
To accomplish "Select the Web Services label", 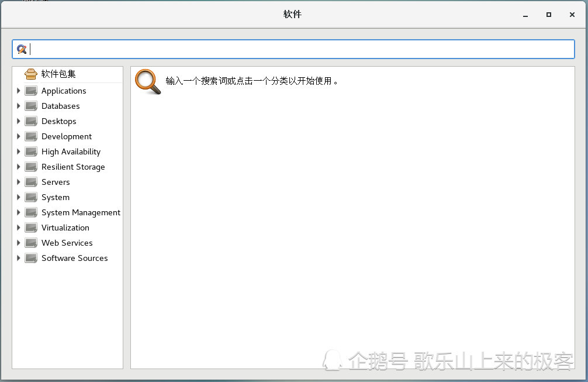I will [67, 243].
